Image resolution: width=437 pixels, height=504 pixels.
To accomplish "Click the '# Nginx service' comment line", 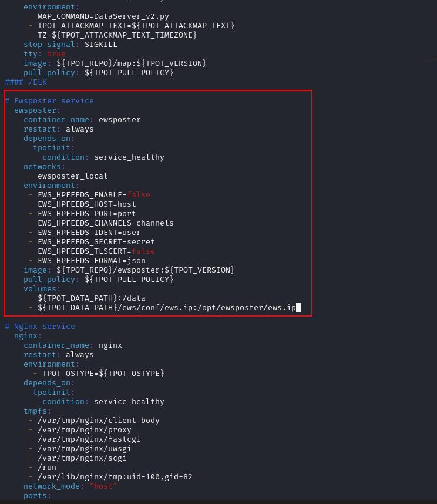I will pyautogui.click(x=40, y=327).
